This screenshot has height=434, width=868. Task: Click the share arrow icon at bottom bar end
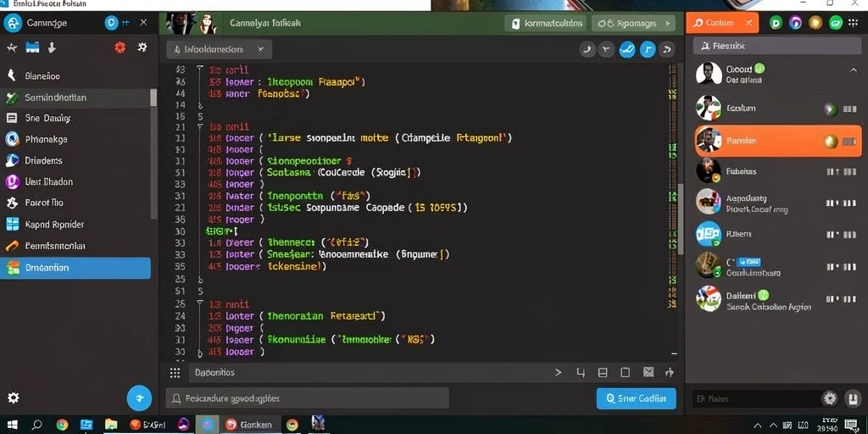[670, 373]
